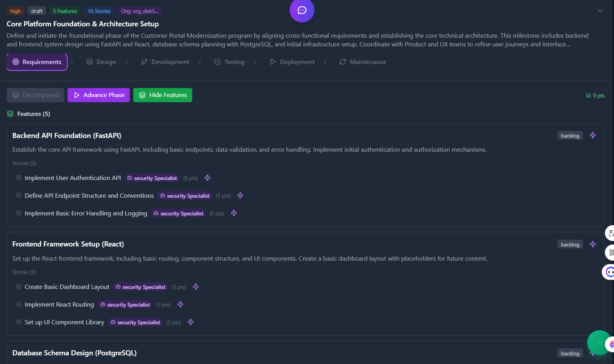Click the Decomposed button
Image resolution: width=614 pixels, height=364 pixels.
click(35, 95)
